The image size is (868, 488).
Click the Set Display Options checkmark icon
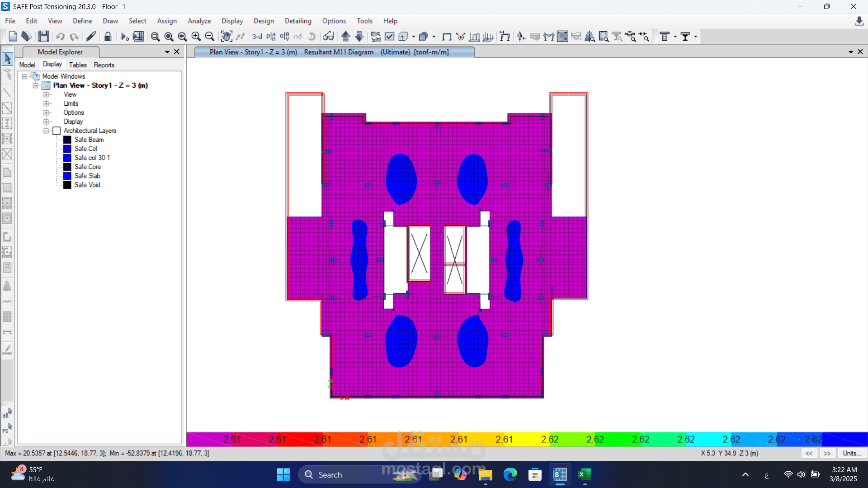(390, 37)
